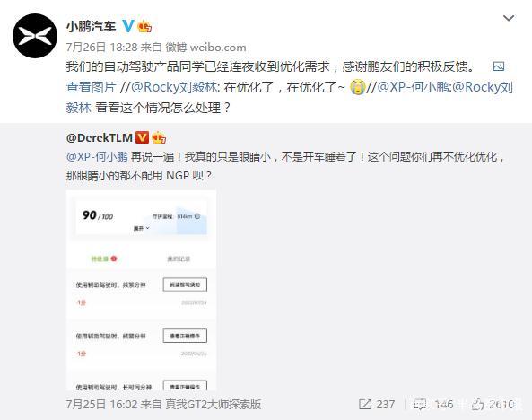
Task: Open the 7月26日 18:28 timestamp
Action: tap(101, 48)
